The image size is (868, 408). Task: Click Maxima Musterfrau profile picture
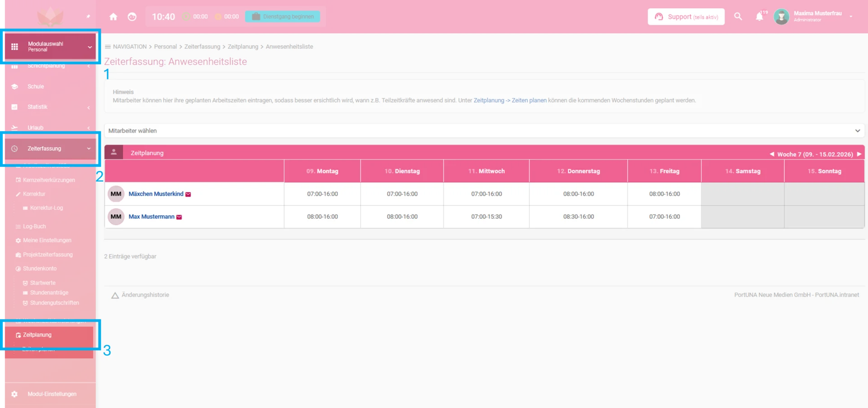781,17
